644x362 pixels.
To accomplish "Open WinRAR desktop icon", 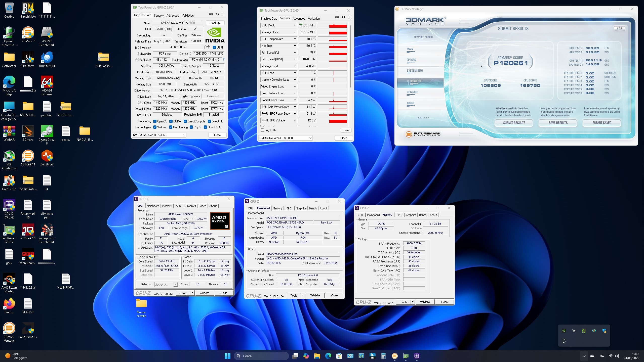I will coord(9,133).
